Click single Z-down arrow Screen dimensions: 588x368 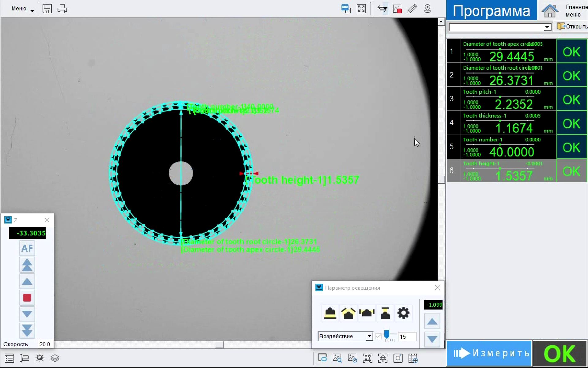coord(27,314)
